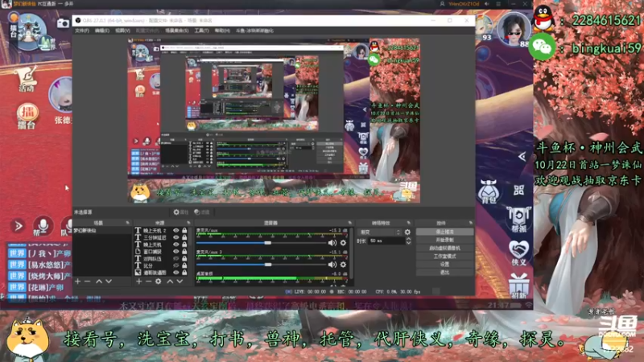644x362 pixels.
Task: Open the 工具(T) menu in OBS
Action: [201, 31]
